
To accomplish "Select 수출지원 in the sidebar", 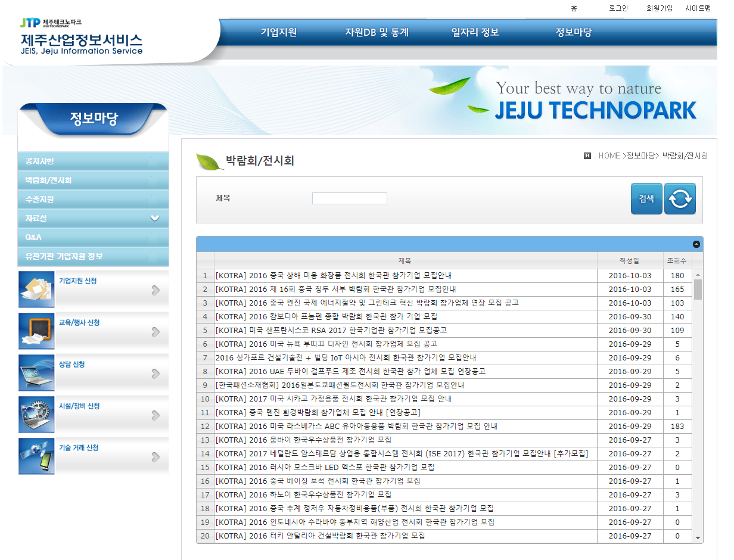I will [40, 200].
